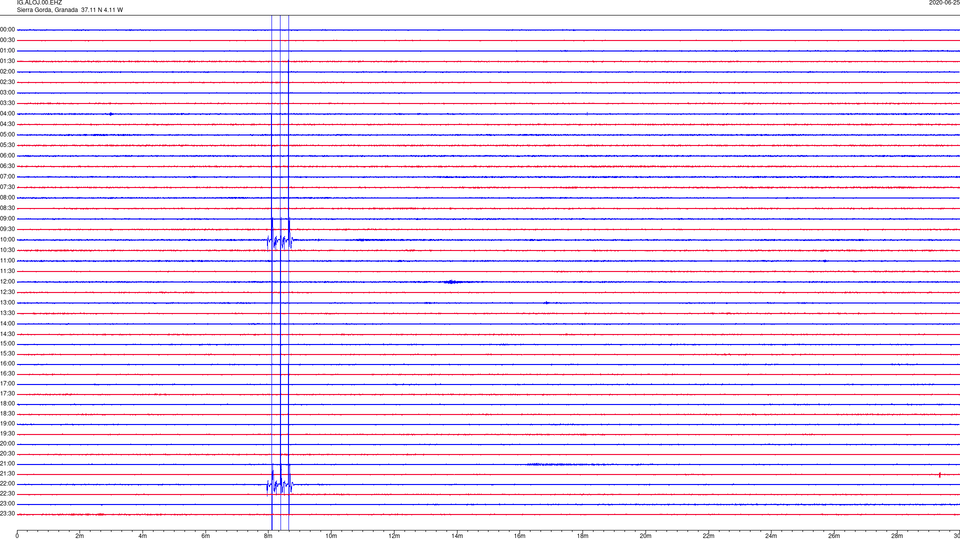This screenshot has height=540, width=960.
Task: Select the 20:30 trace time label
Action: [x=7, y=454]
